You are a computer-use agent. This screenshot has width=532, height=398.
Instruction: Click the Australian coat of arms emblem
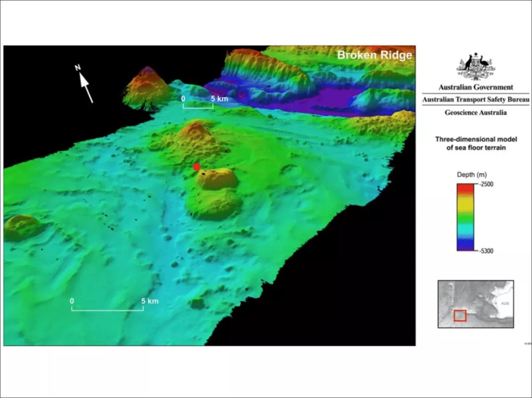tap(476, 67)
